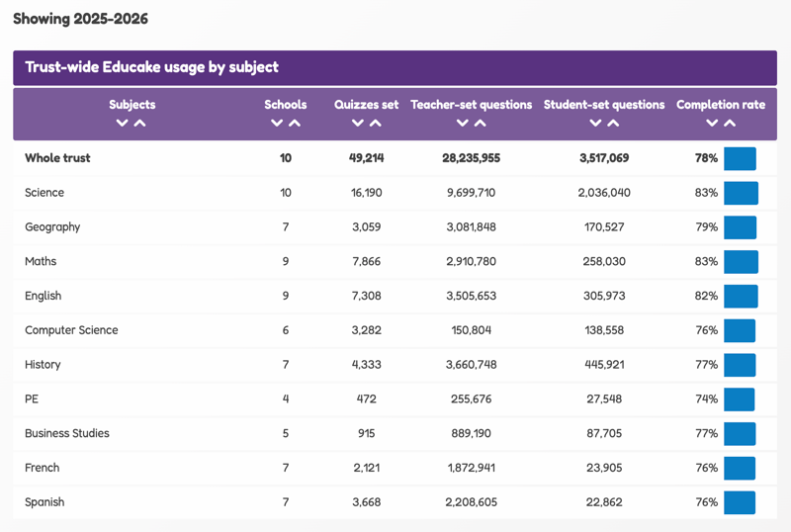Screen dimensions: 791x532
Task: Select the English subject row
Action: 395,296
